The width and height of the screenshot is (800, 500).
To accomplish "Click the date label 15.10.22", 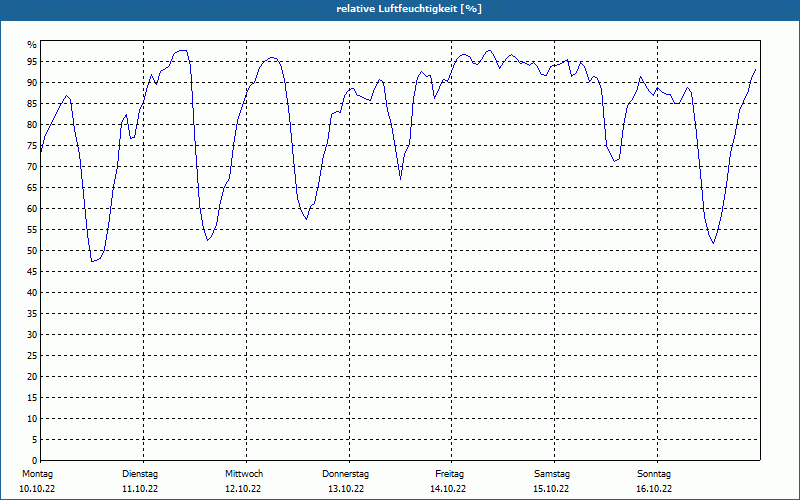I will click(x=551, y=489).
